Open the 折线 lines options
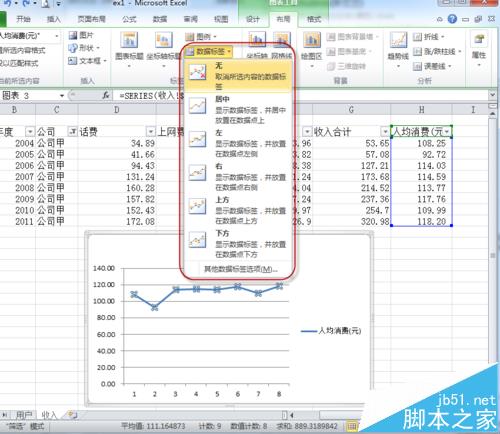500x434 pixels. tap(429, 36)
